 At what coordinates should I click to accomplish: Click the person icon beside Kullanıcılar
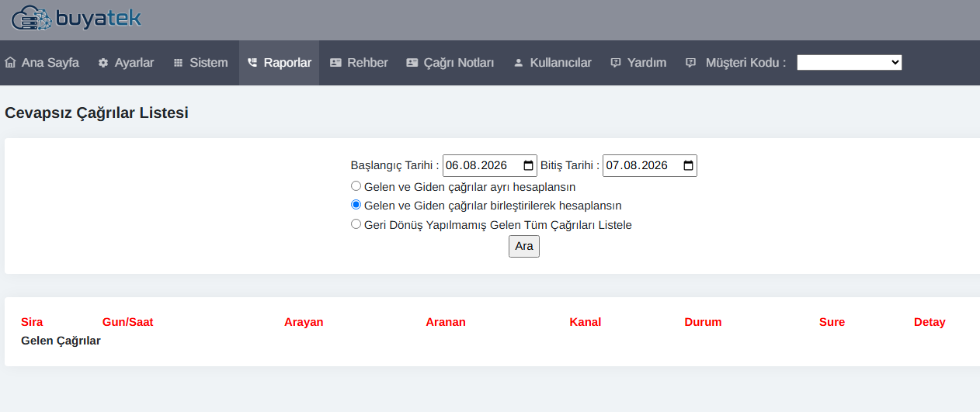[x=519, y=63]
